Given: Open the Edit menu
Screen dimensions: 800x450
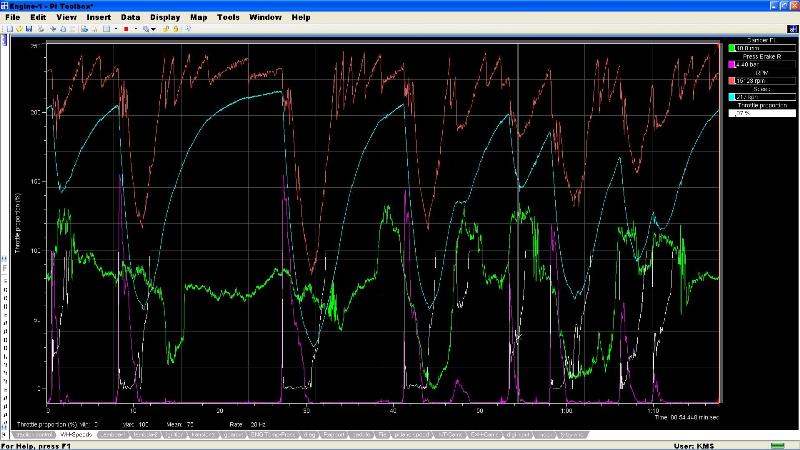Looking at the screenshot, I should [38, 17].
